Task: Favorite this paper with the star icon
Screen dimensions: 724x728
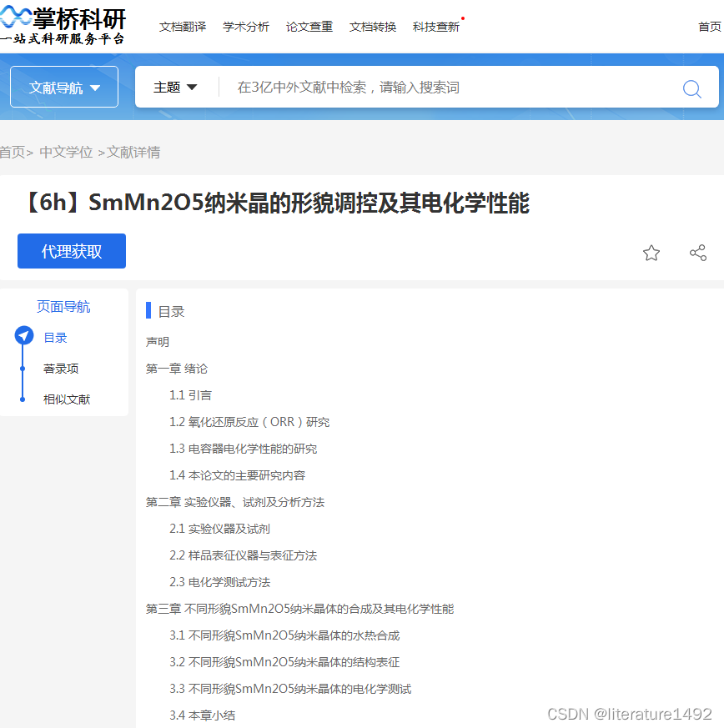Action: point(651,253)
